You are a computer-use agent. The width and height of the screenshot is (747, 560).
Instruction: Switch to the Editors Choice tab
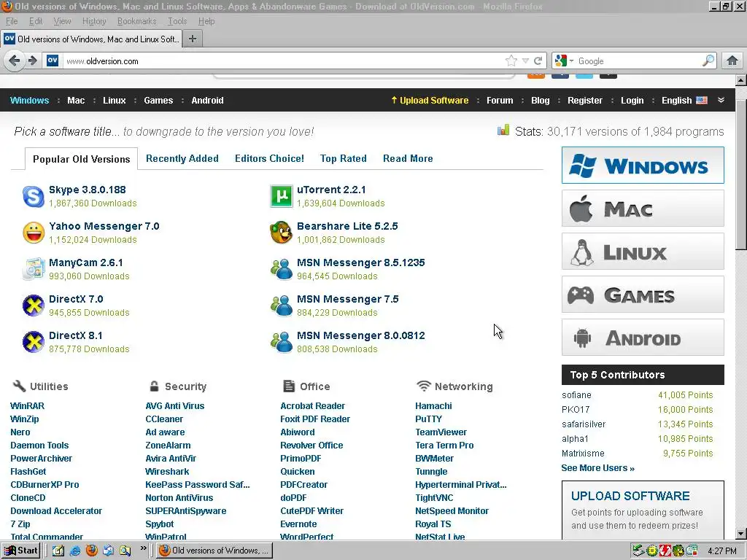269,158
